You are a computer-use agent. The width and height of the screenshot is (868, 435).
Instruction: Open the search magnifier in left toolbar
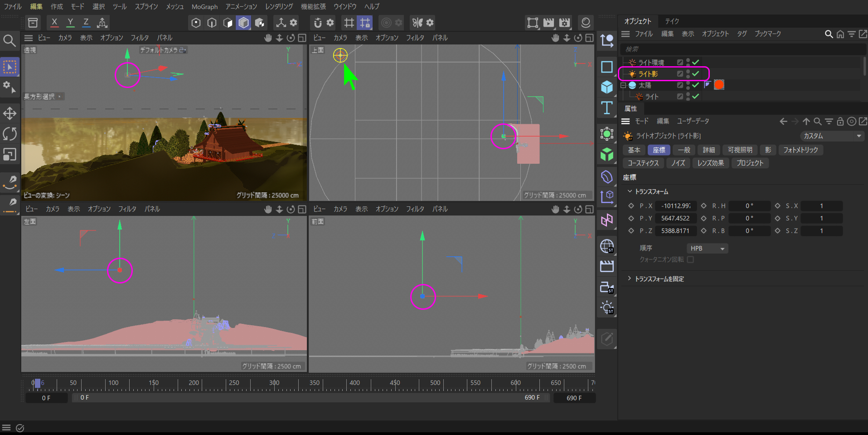click(x=10, y=41)
